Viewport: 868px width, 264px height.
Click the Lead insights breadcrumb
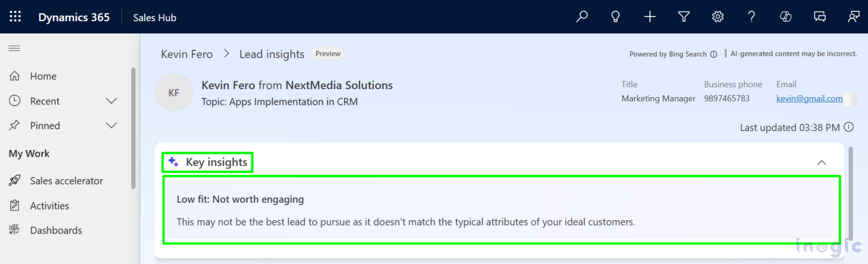coord(272,54)
